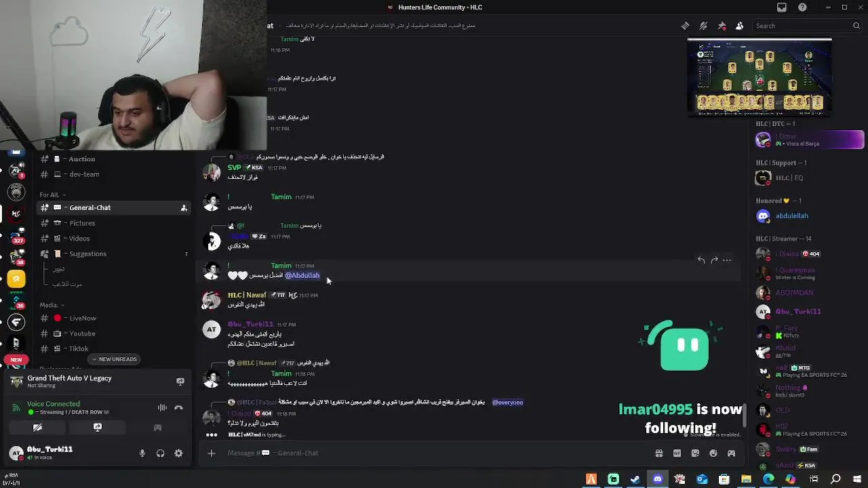Open user settings gear
The width and height of the screenshot is (868, 488).
click(x=178, y=453)
